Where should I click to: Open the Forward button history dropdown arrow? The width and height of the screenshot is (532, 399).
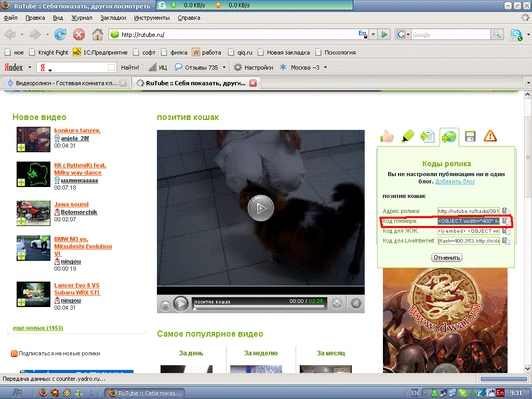click(47, 34)
